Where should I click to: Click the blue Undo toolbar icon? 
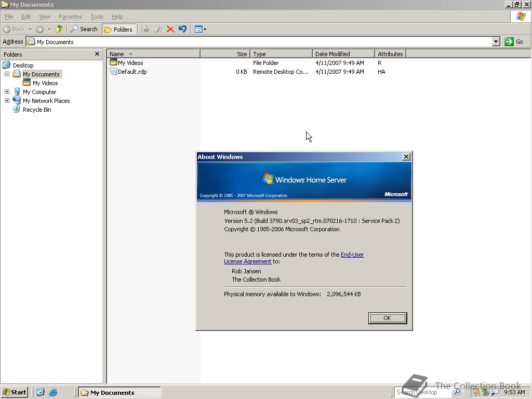coord(182,29)
